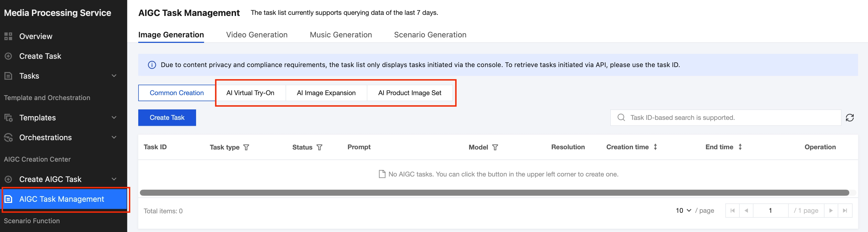
Task: Click the Tasks list icon in sidebar
Action: click(x=8, y=76)
